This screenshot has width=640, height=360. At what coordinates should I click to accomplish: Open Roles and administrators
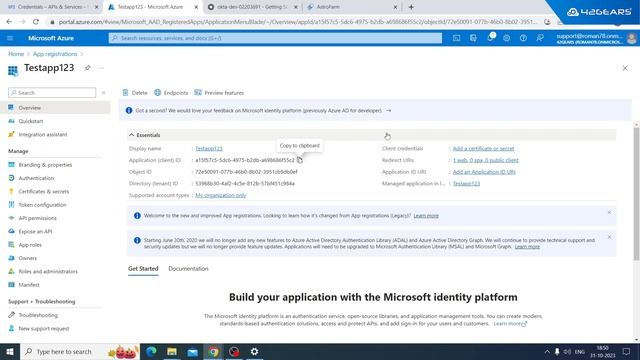pos(48,271)
